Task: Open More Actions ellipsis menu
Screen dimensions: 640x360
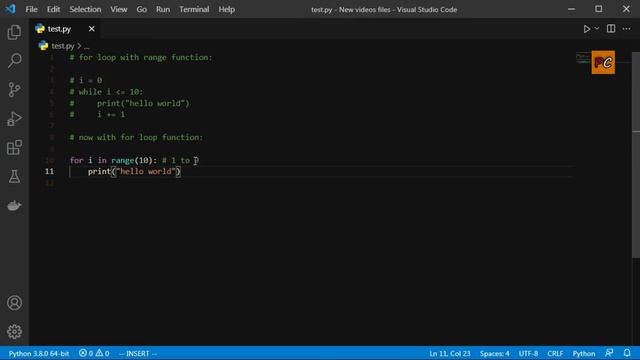Action: 627,29
